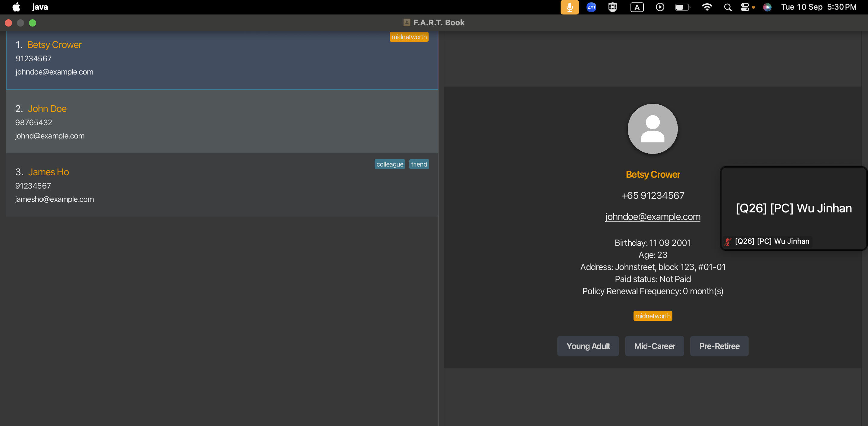
Task: Open the Wi-Fi status menu
Action: point(706,7)
